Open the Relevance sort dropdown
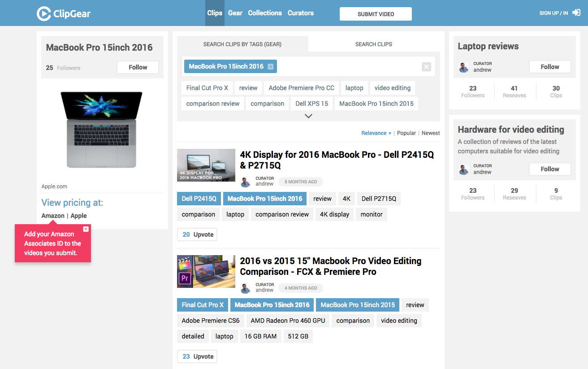The height and width of the screenshot is (369, 588). [x=376, y=133]
